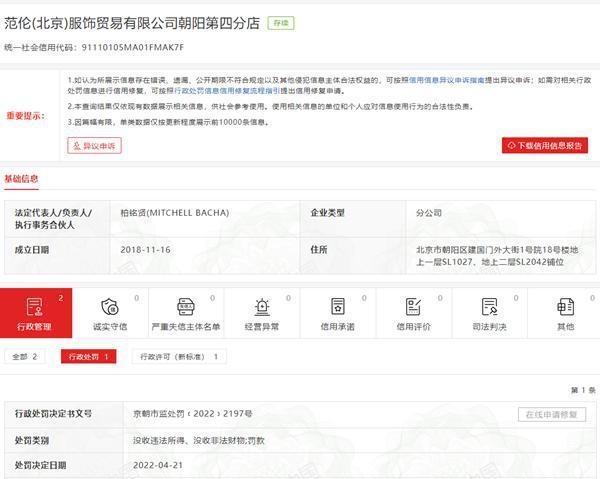Switch to the 基础信息 tab
Screen dimensions: 600x479
point(21,179)
